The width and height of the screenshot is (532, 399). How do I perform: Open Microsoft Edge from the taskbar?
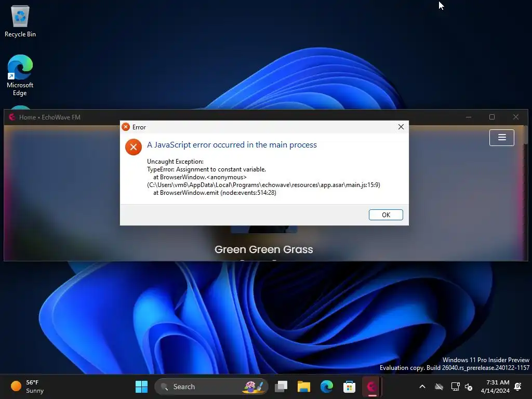pyautogui.click(x=326, y=387)
